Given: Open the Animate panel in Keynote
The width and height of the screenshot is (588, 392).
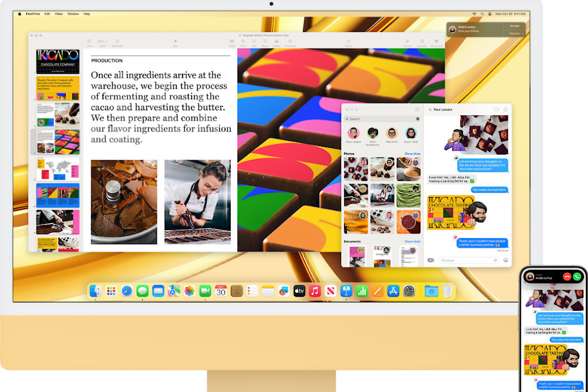Looking at the screenshot, I should point(422,41).
